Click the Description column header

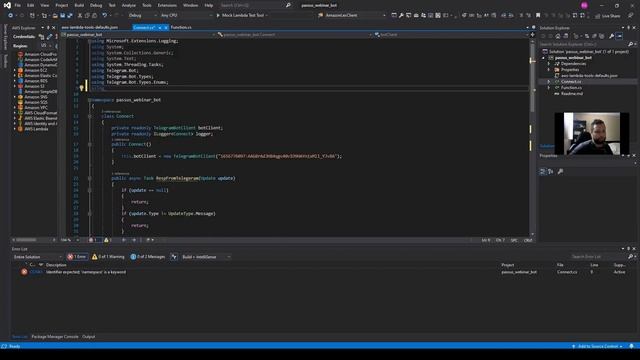coord(56,265)
